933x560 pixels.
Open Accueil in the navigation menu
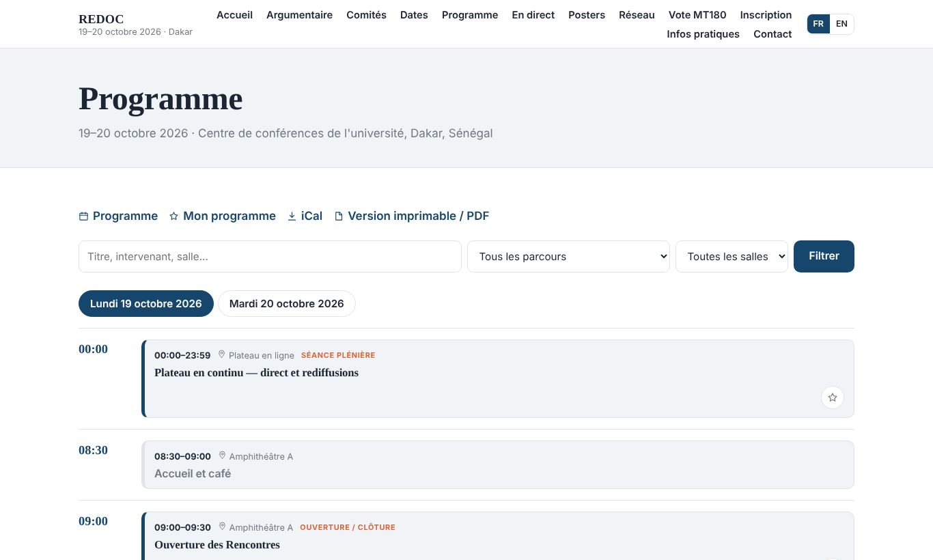pos(234,15)
